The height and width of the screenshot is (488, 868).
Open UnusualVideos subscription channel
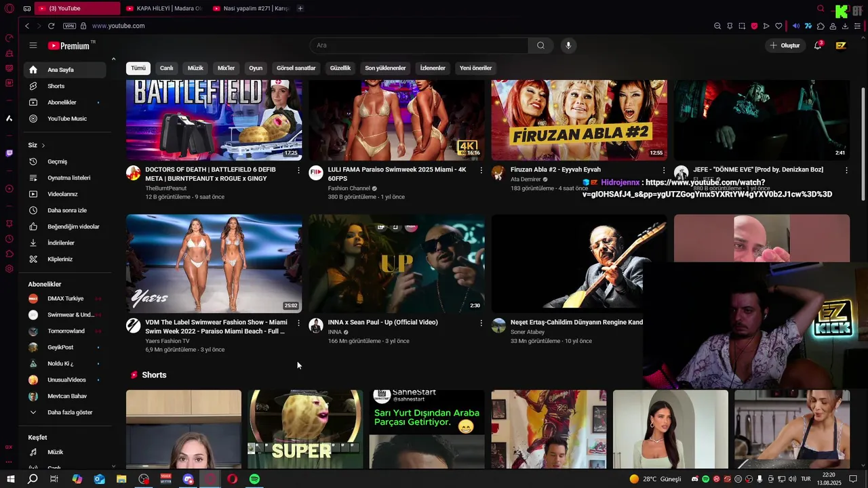pos(65,380)
